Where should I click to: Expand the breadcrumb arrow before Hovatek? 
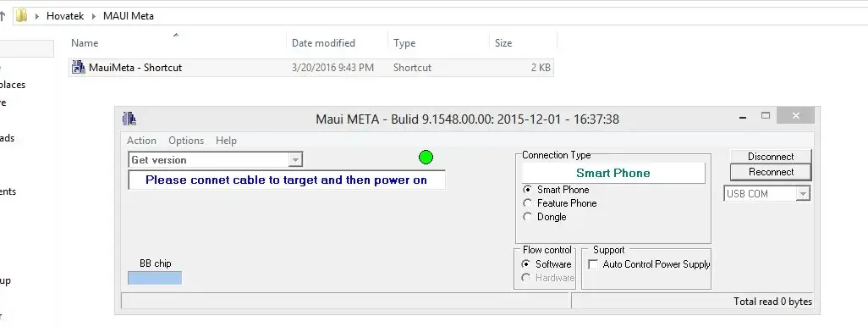pyautogui.click(x=37, y=16)
